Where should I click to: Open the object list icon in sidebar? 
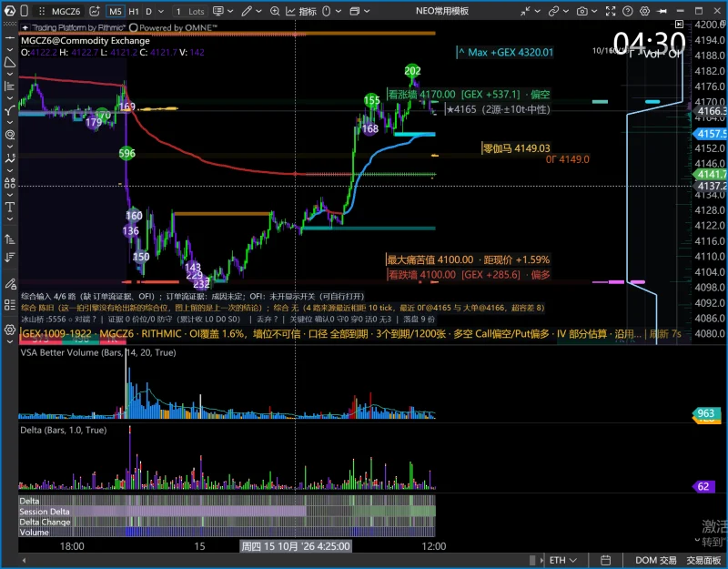[10, 305]
